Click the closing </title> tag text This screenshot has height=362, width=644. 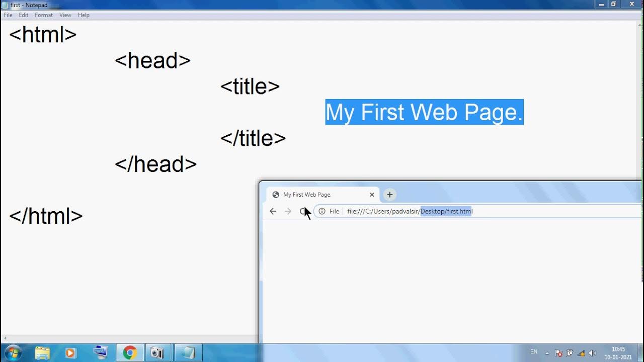point(253,138)
